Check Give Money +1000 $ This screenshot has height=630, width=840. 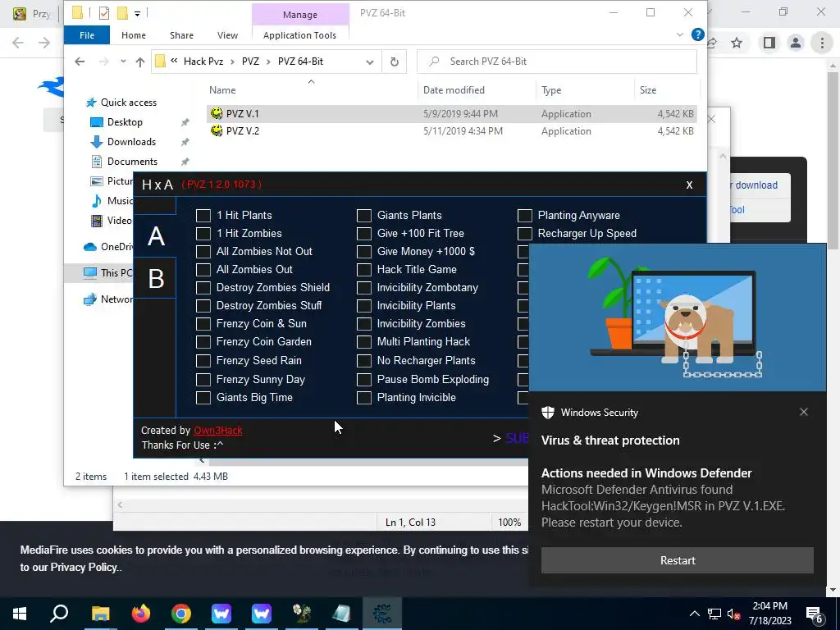[x=363, y=252]
